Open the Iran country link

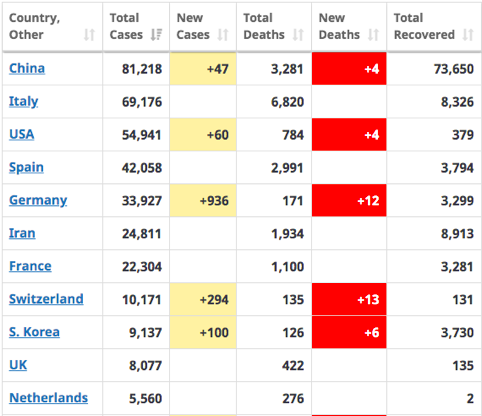click(x=22, y=233)
